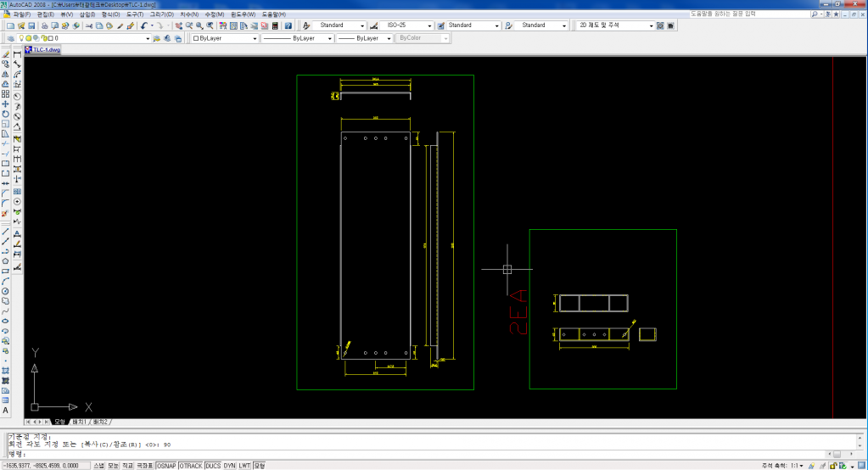
Task: Select the Multiline Text A tool
Action: tap(5, 411)
